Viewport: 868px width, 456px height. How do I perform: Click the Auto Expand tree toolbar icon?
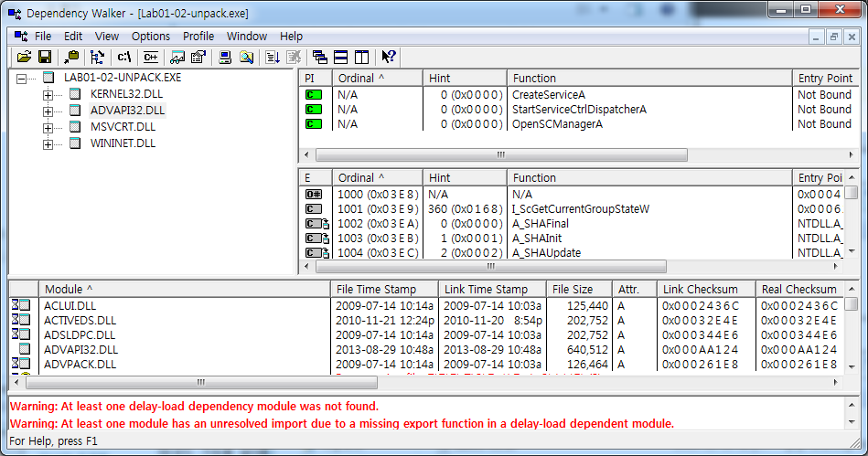point(97,57)
